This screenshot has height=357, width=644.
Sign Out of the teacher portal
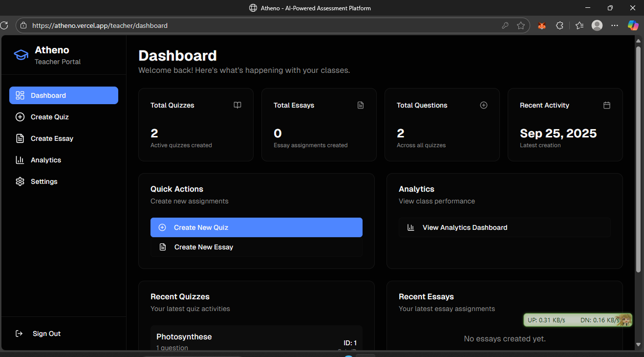click(64, 334)
